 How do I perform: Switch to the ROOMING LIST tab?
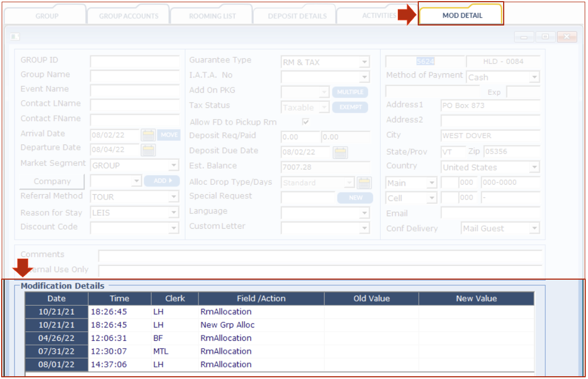click(x=211, y=16)
